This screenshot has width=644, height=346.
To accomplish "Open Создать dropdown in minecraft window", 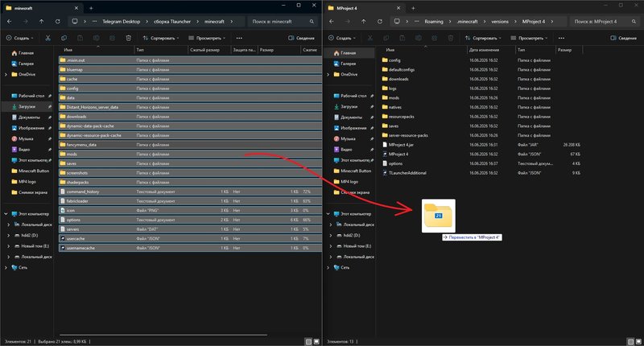I will click(x=19, y=38).
